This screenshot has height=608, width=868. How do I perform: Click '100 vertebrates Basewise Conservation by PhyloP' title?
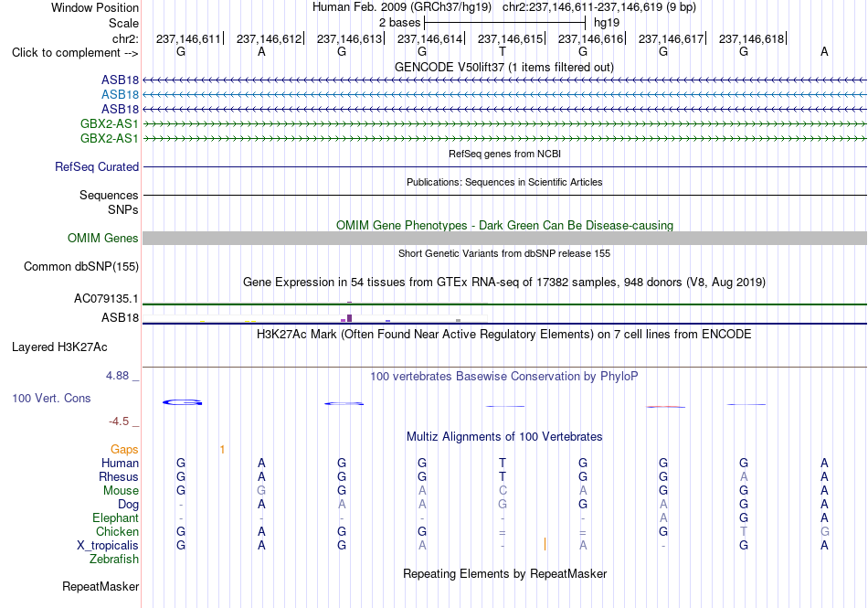click(x=504, y=377)
